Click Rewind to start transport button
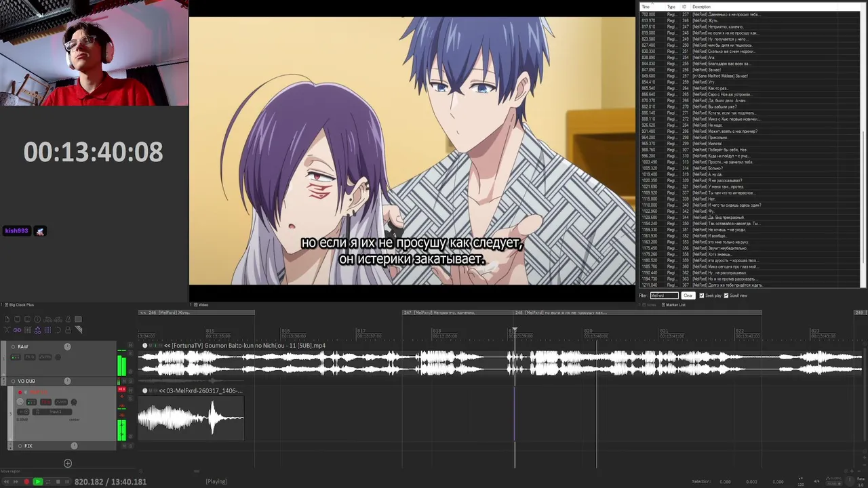 coord(6,482)
